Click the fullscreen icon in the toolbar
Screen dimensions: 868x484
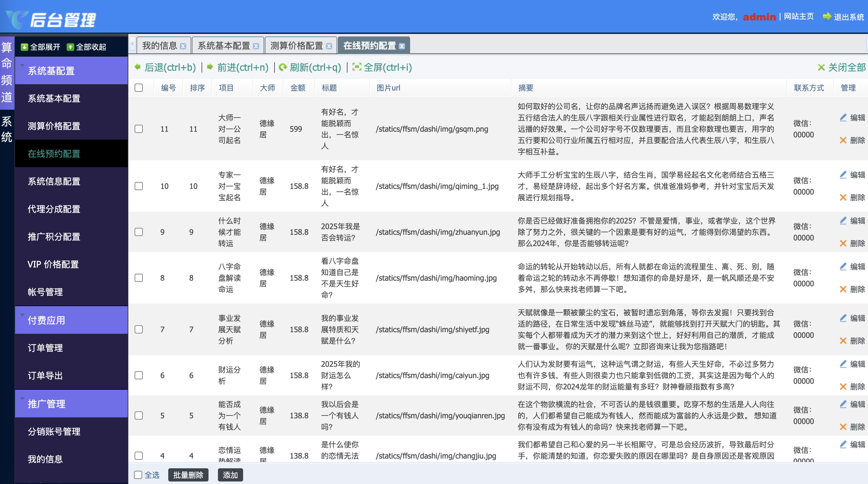tap(357, 67)
